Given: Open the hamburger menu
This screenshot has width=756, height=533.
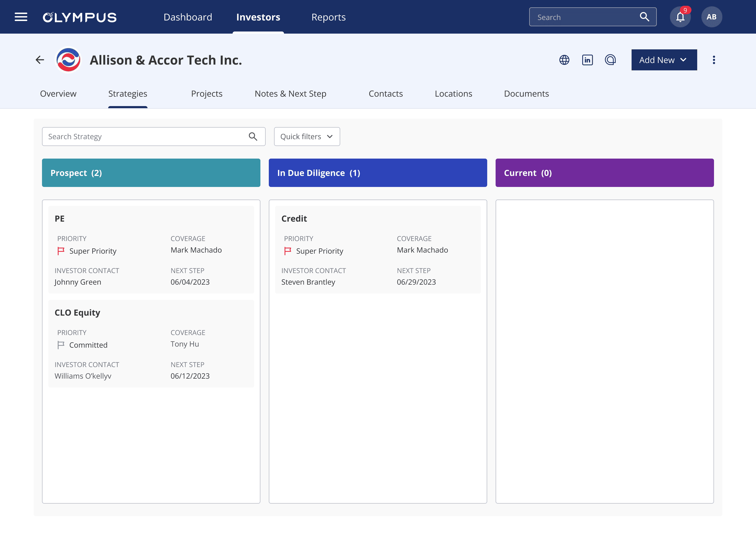Looking at the screenshot, I should tap(21, 17).
